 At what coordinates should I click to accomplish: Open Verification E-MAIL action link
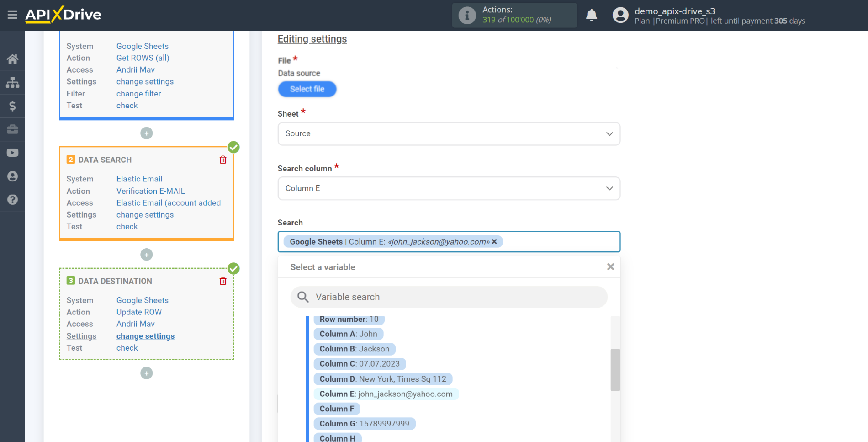pos(151,191)
